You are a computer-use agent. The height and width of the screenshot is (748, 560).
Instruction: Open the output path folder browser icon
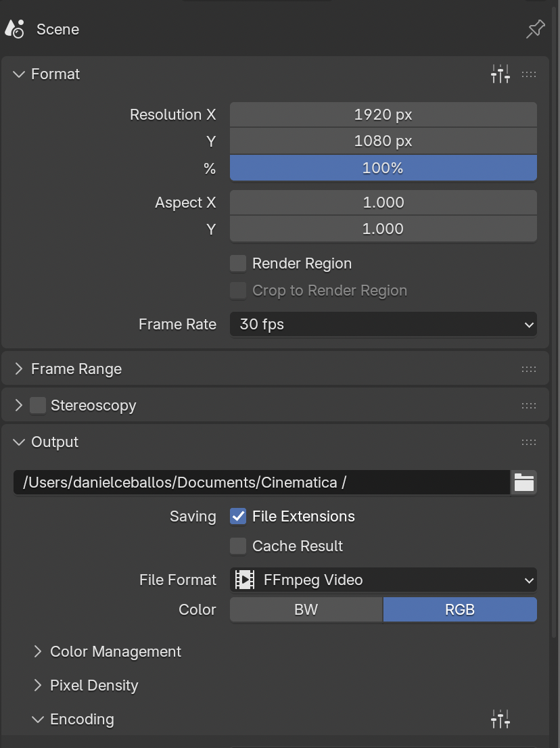[x=524, y=483]
